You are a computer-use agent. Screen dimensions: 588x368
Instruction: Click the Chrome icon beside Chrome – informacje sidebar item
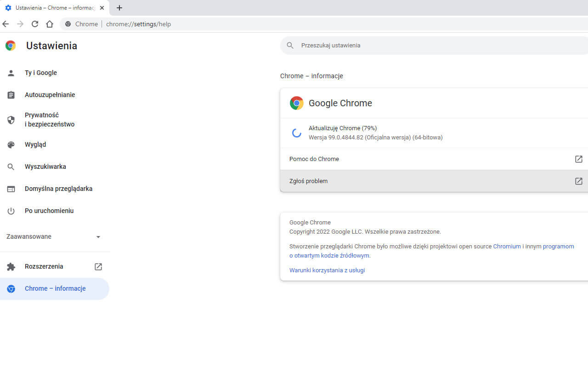(11, 289)
